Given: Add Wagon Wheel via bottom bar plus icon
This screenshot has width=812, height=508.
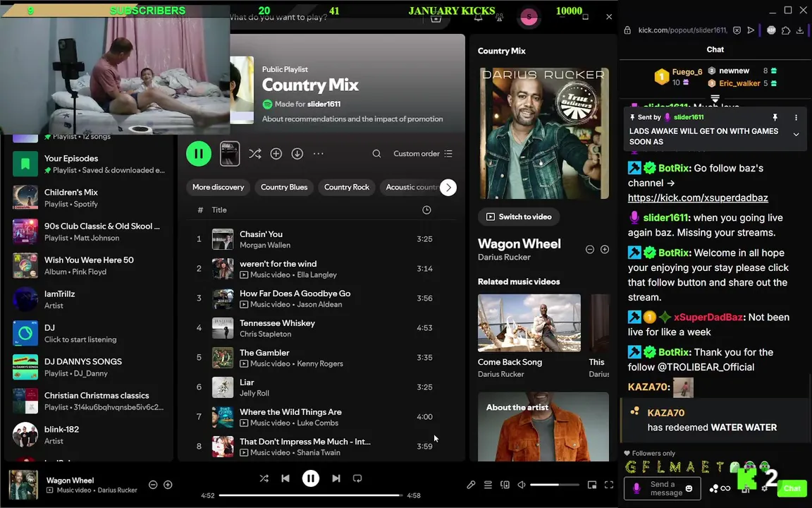Looking at the screenshot, I should (168, 485).
